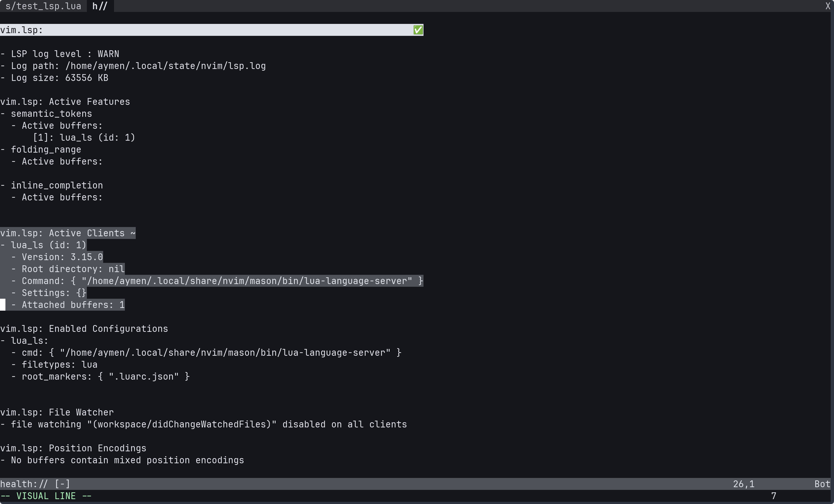Click the Root directory: nil line
Viewport: 834px width, 504px height.
click(x=73, y=269)
